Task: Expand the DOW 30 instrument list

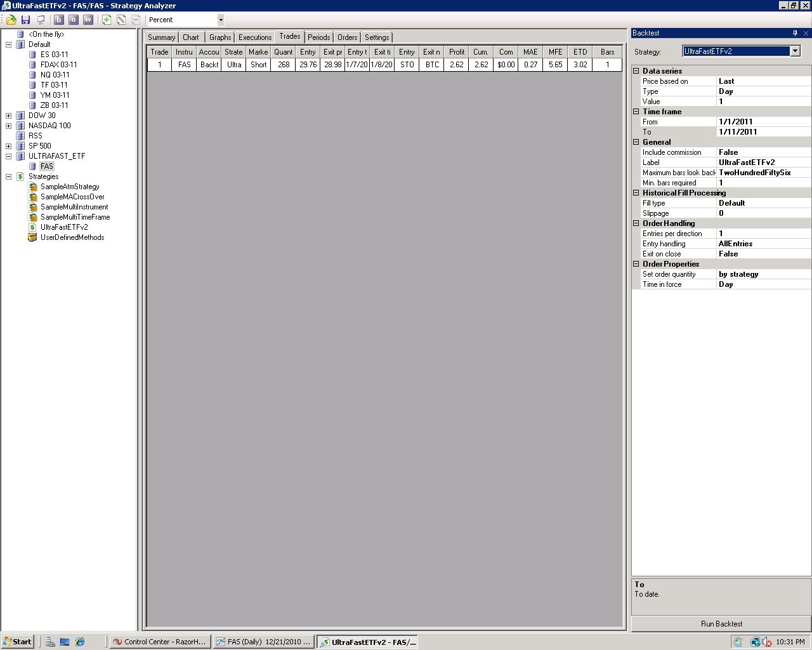Action: tap(9, 116)
